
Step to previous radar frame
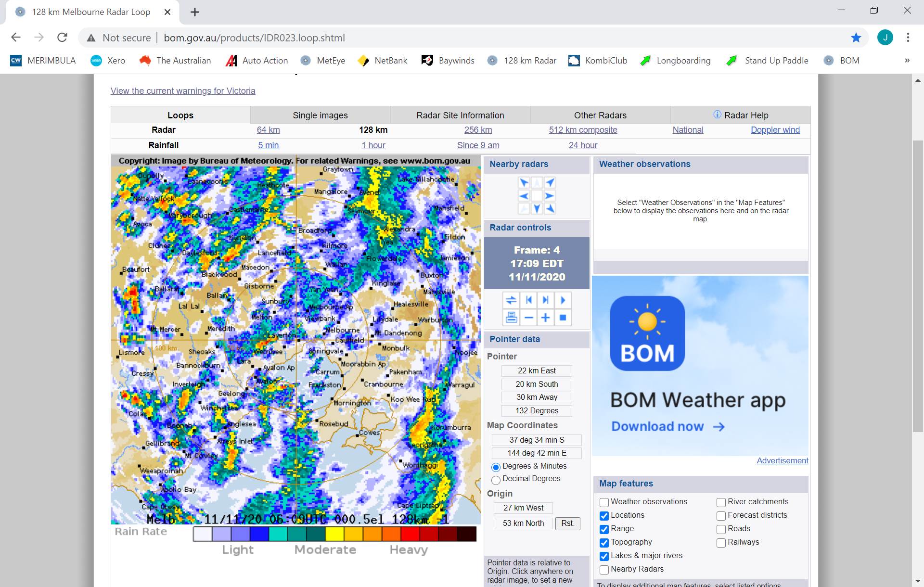[528, 300]
